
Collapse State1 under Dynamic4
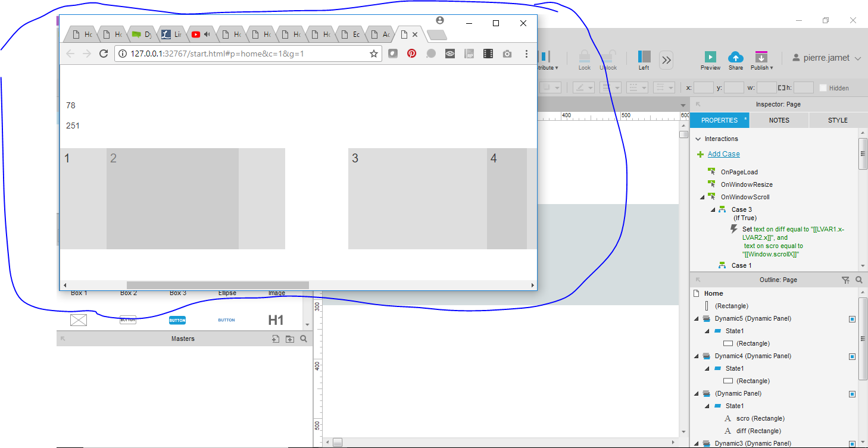click(706, 368)
